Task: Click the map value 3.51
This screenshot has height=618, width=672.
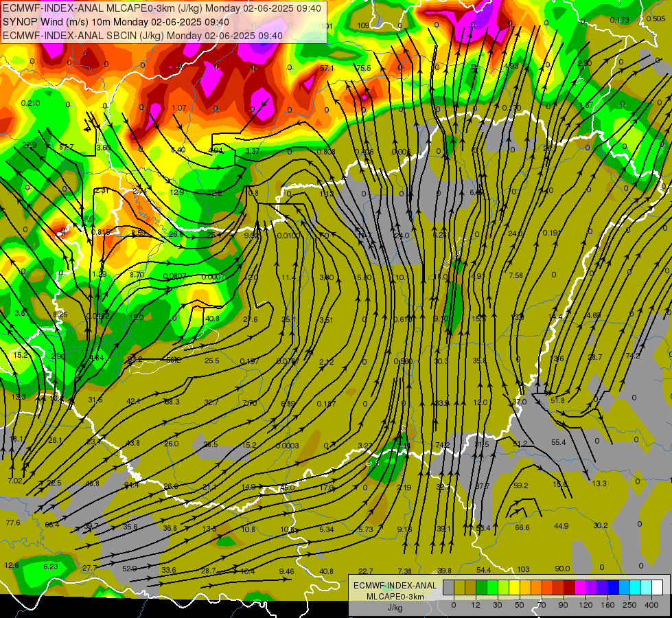Action: [x=326, y=320]
